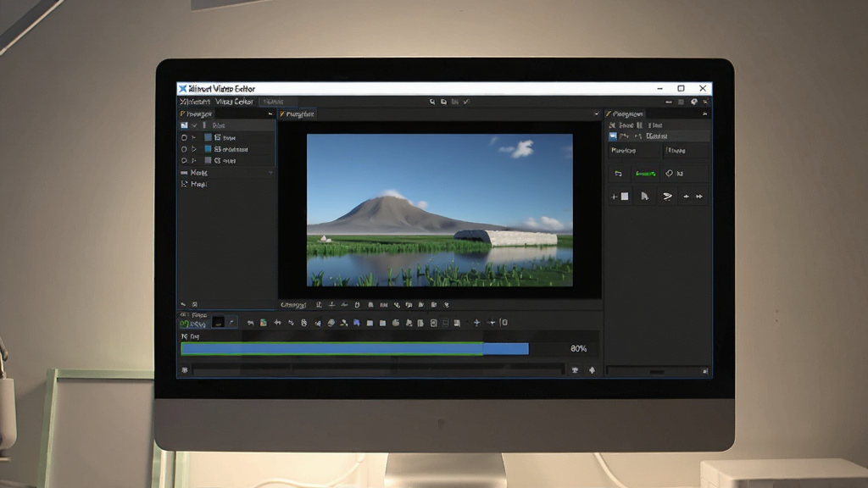Select the cursor pointer tool in right panel
The height and width of the screenshot is (488, 868).
(x=644, y=197)
